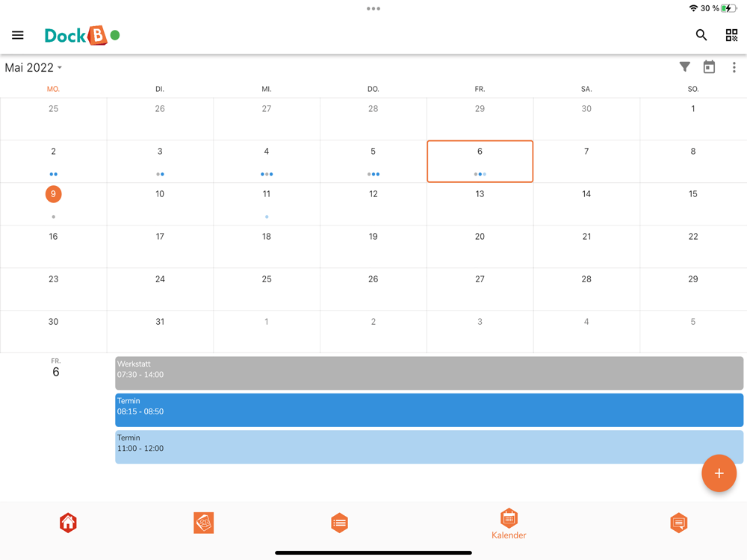Viewport: 747px width, 560px height.
Task: Open the calendar filter funnel icon
Action: coord(684,67)
